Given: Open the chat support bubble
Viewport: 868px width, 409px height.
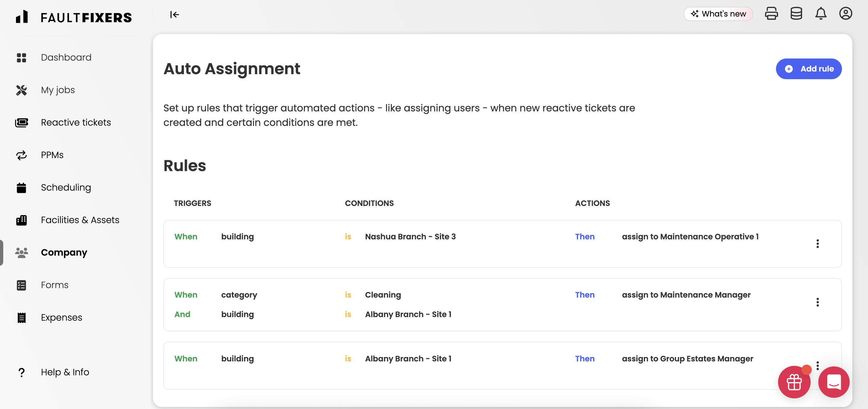Looking at the screenshot, I should (834, 382).
